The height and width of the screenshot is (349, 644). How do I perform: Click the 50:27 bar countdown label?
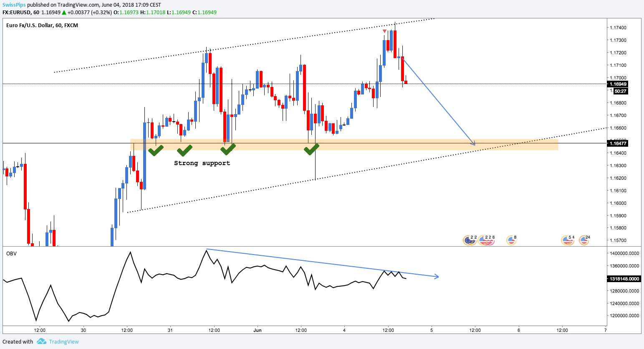[621, 91]
